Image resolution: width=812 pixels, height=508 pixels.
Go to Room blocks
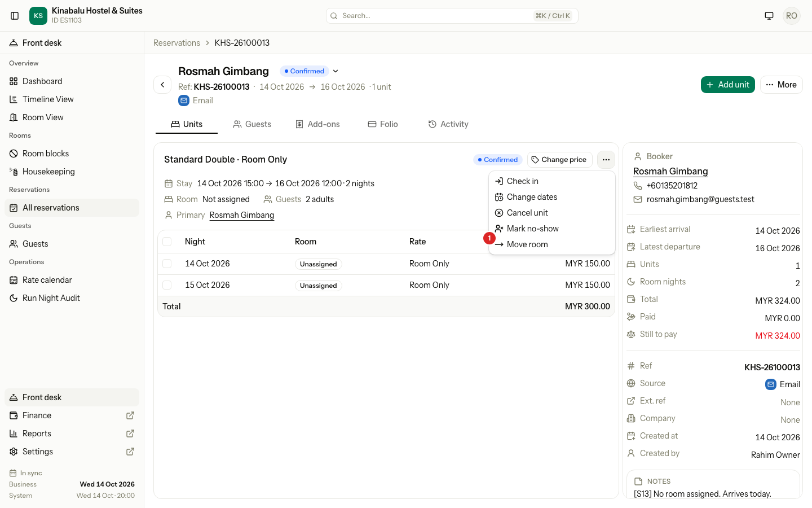point(72,154)
